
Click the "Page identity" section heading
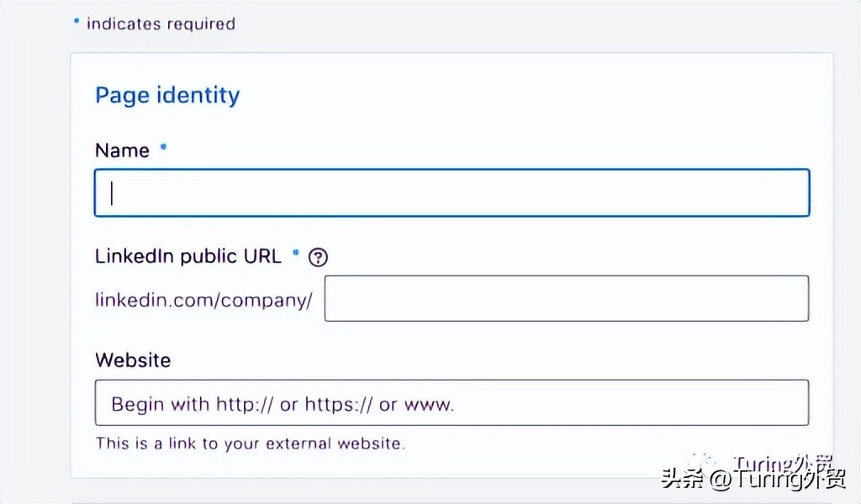(167, 95)
